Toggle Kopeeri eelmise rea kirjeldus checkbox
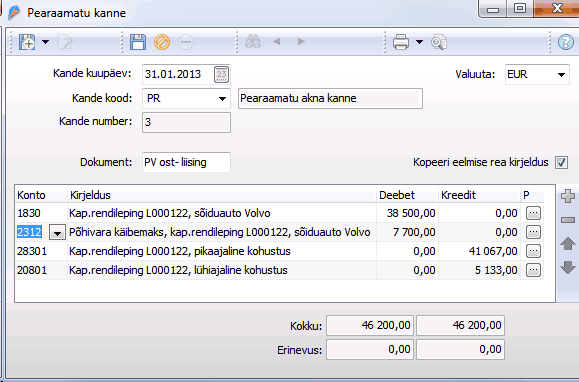The width and height of the screenshot is (579, 382). (x=561, y=162)
